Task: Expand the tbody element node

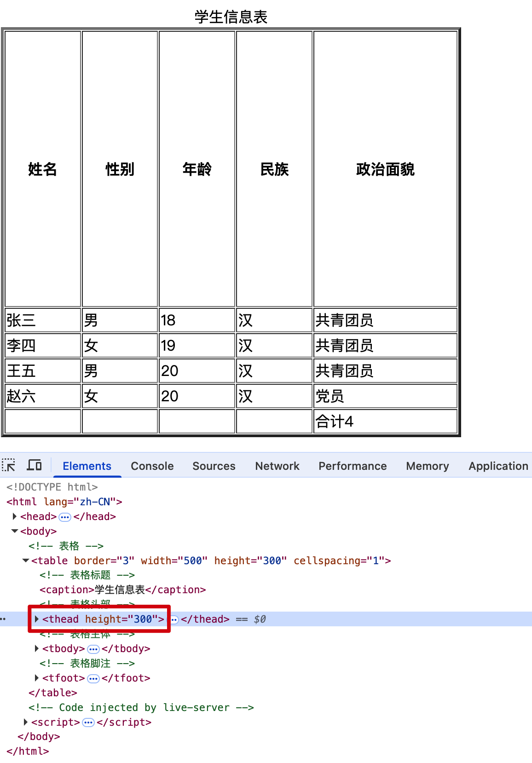Action: 37,648
